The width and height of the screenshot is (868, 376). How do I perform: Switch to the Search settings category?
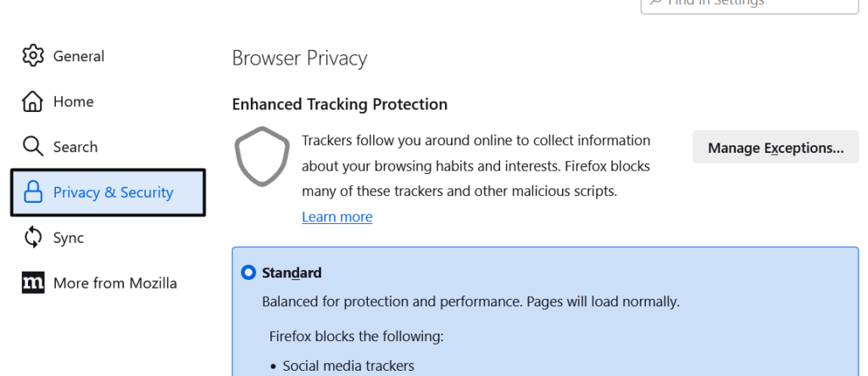75,147
